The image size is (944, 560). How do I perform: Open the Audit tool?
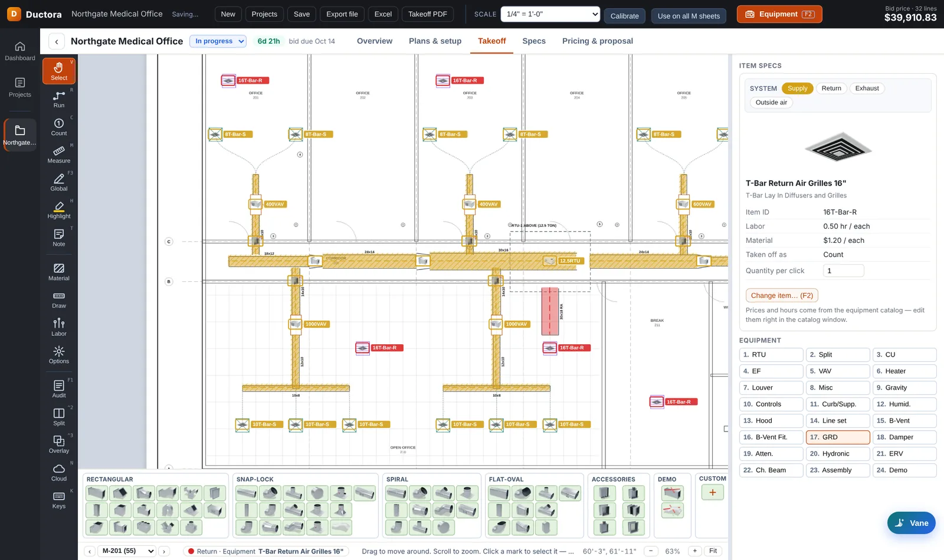[x=59, y=389]
